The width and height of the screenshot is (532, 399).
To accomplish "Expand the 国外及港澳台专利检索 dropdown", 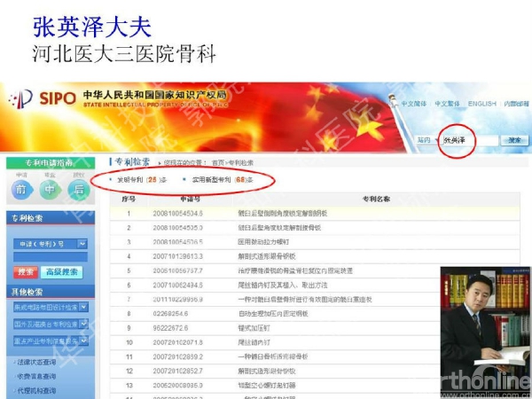I will coord(81,324).
